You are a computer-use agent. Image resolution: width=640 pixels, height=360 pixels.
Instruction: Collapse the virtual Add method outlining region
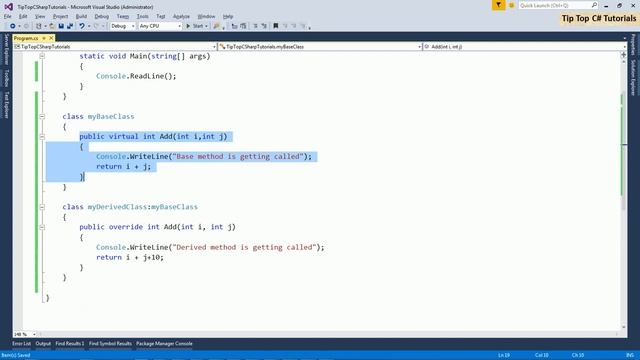42,136
